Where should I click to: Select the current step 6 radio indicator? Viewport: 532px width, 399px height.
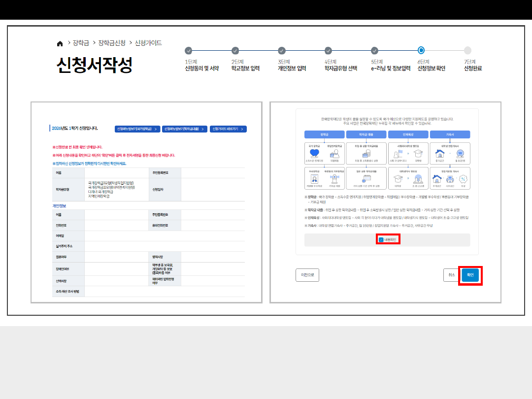[421, 50]
